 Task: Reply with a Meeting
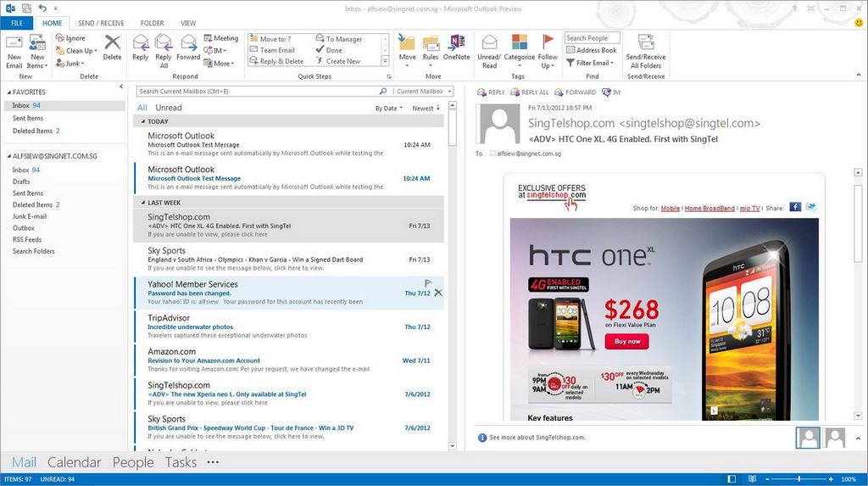[221, 38]
